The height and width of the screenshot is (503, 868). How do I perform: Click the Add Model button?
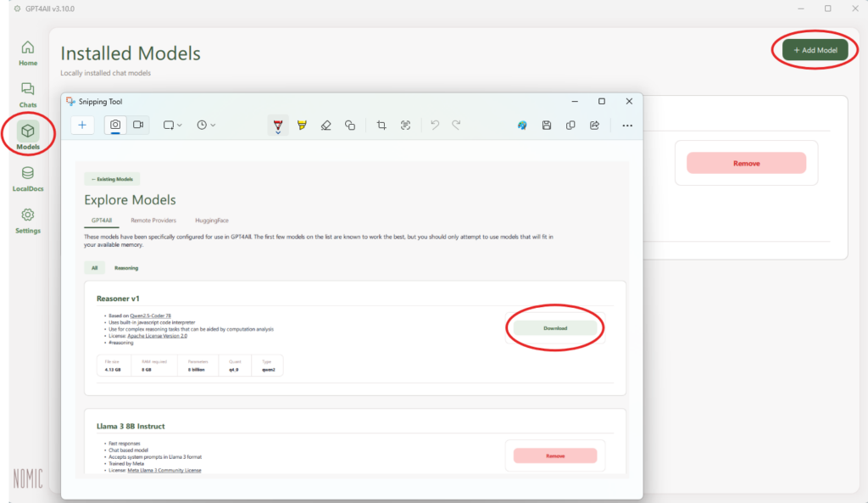(815, 50)
